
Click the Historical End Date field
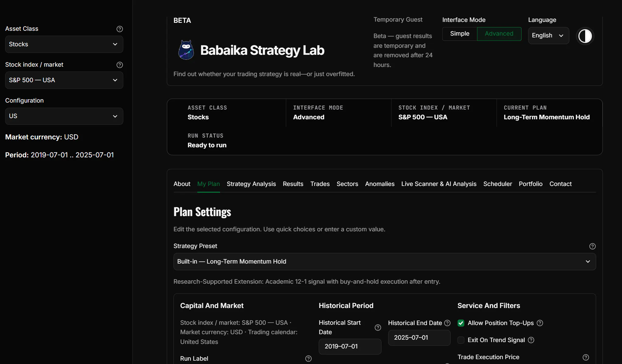(x=419, y=338)
